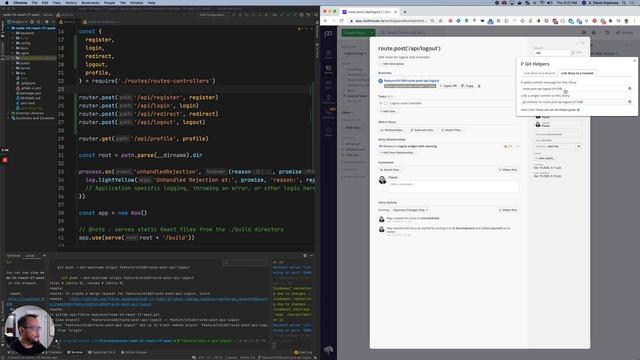Open the Create Story dropdown arrow
This screenshot has width=640, height=360.
(x=372, y=33)
